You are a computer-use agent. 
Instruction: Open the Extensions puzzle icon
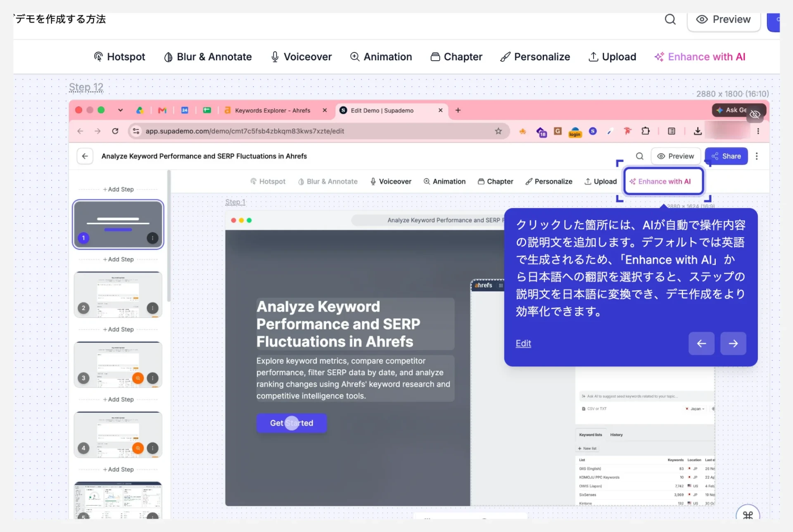(645, 131)
